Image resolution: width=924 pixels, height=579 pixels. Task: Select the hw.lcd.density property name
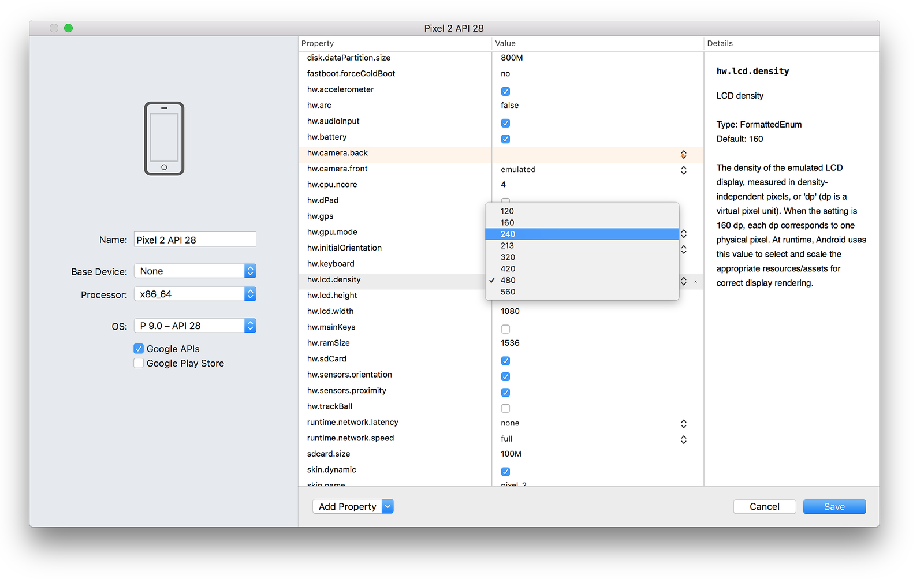tap(334, 279)
